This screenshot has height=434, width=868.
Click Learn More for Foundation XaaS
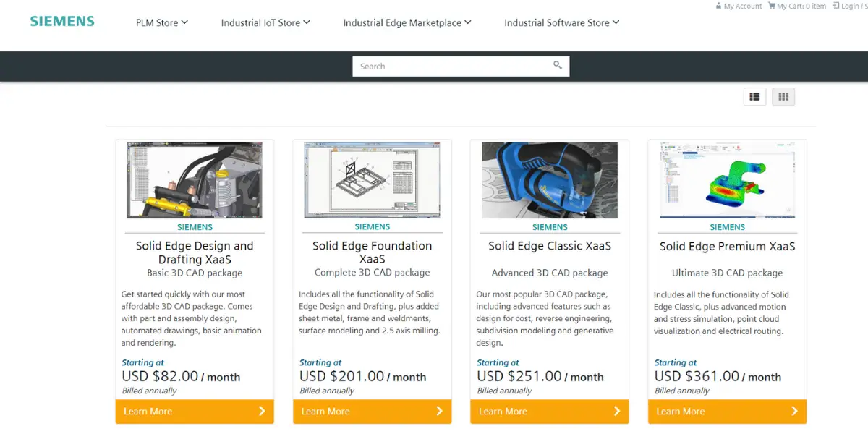[373, 411]
